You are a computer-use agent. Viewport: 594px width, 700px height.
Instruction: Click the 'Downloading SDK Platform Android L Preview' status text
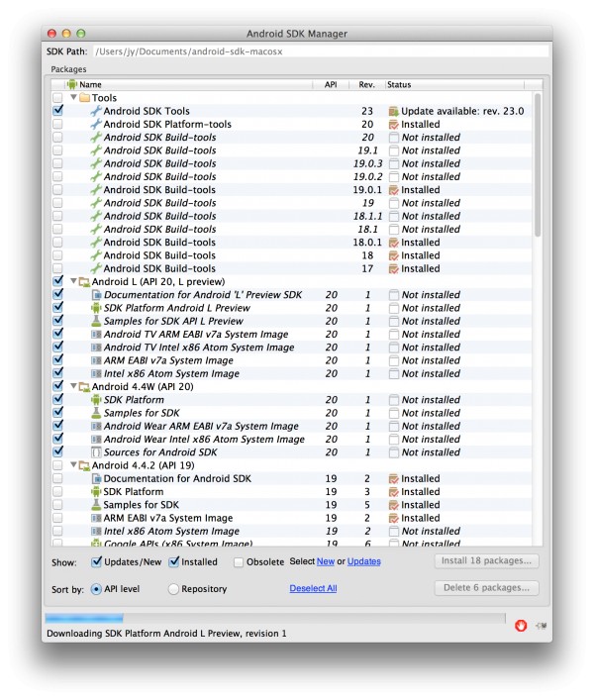click(166, 634)
